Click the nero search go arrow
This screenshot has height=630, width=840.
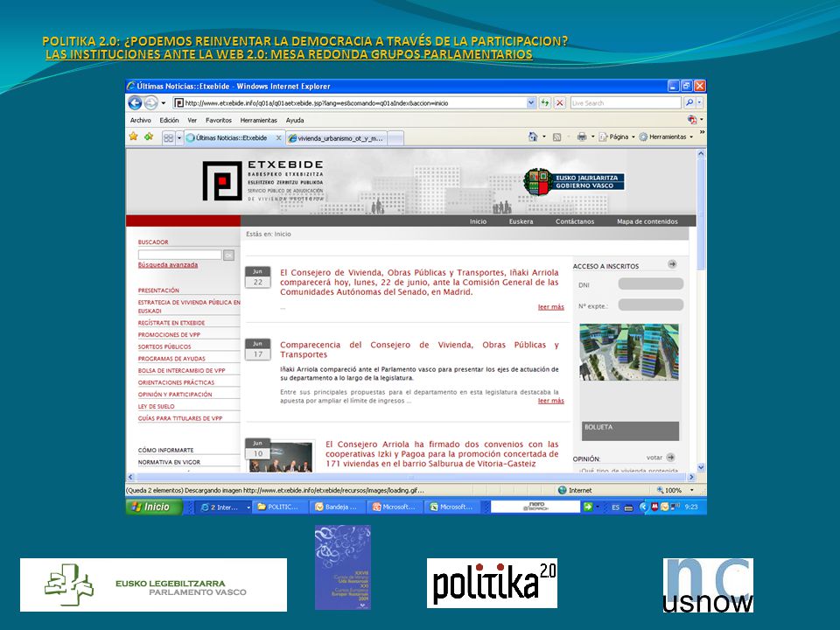[588, 507]
